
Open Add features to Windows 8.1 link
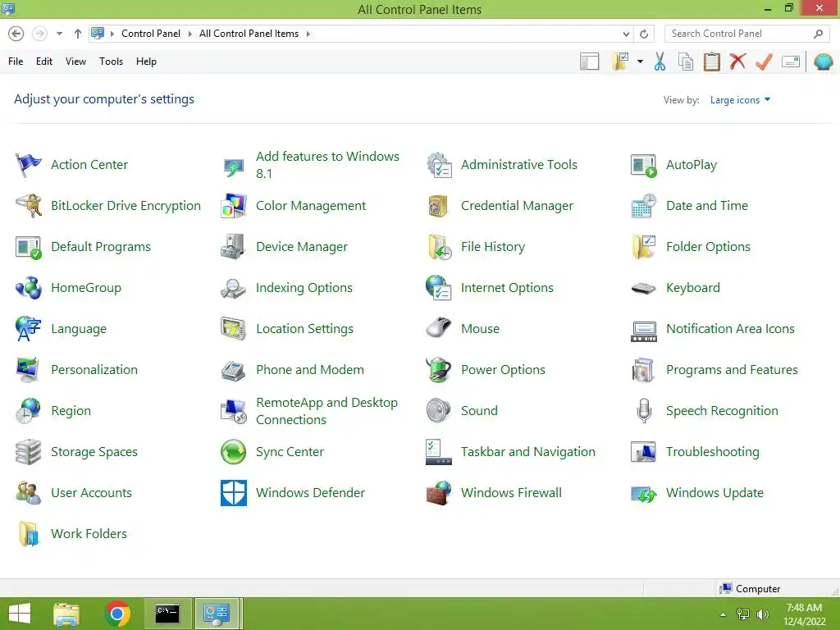[327, 165]
